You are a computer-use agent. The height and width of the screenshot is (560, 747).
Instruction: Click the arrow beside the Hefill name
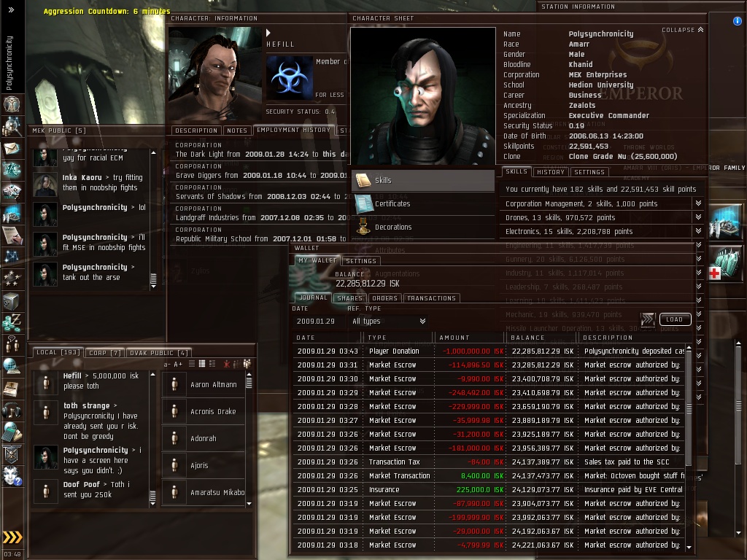(x=268, y=33)
